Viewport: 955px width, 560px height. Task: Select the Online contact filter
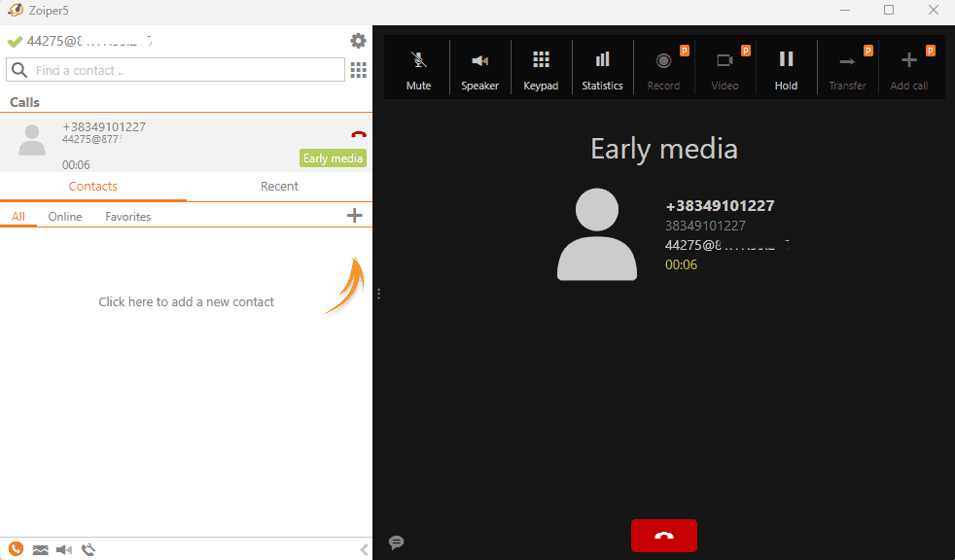[65, 217]
